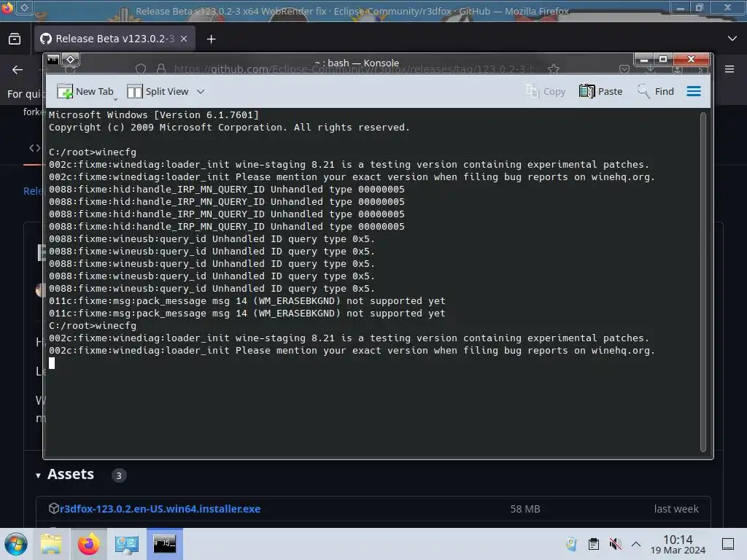The width and height of the screenshot is (747, 560).
Task: Open the Start menu button
Action: pos(16,544)
